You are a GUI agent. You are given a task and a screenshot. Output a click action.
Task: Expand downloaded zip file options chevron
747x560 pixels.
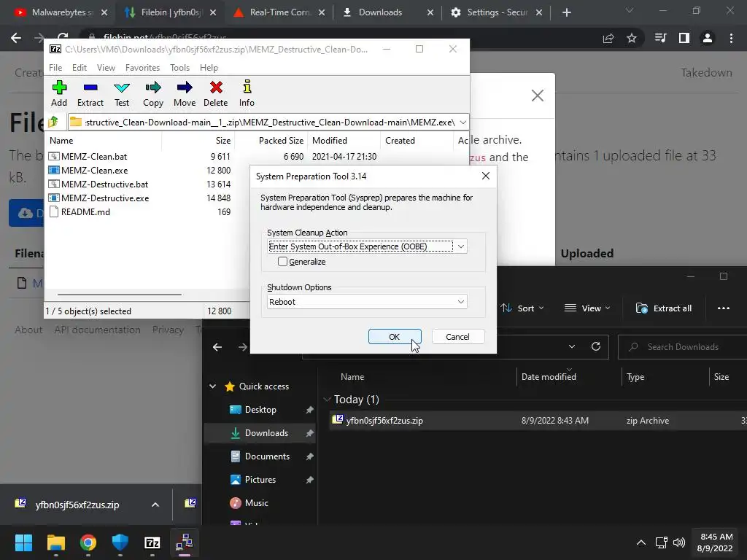tap(155, 505)
